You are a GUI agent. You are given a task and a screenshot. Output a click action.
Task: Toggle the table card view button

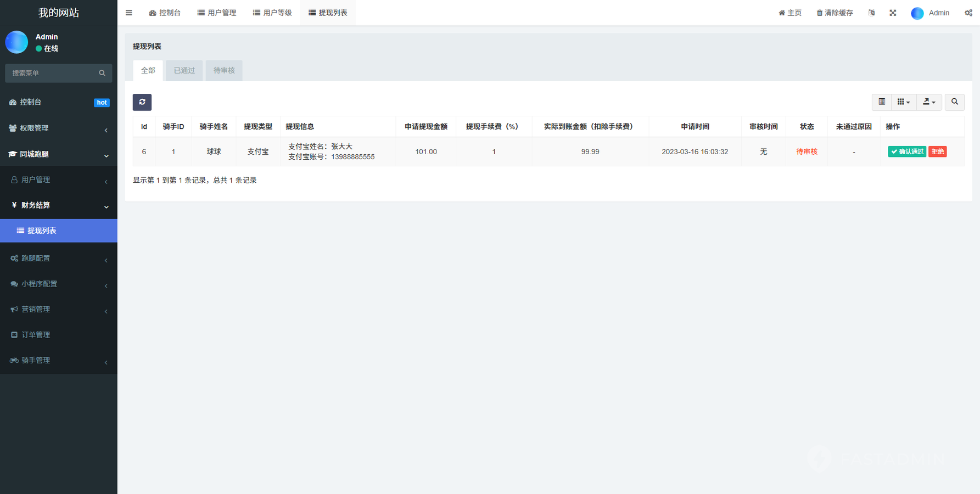point(882,102)
